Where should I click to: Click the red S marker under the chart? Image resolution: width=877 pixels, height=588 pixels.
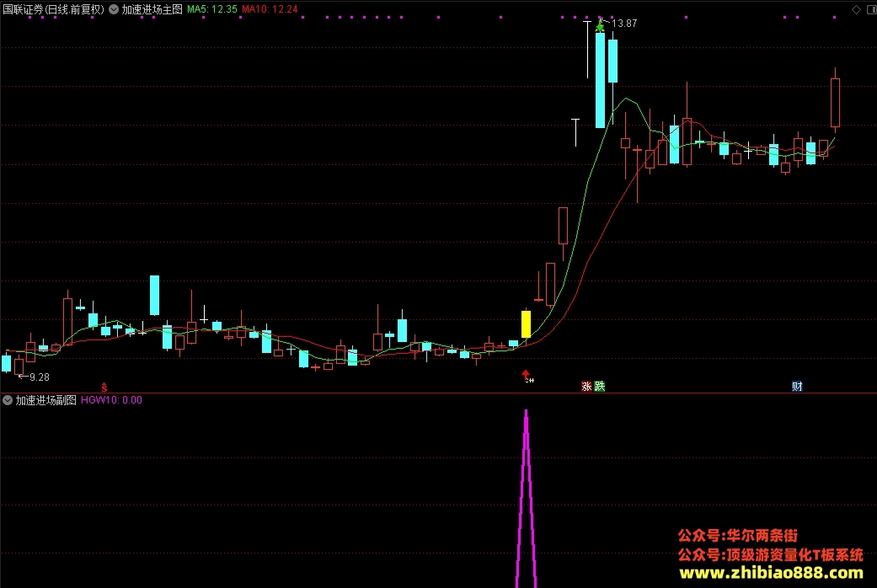click(x=104, y=388)
